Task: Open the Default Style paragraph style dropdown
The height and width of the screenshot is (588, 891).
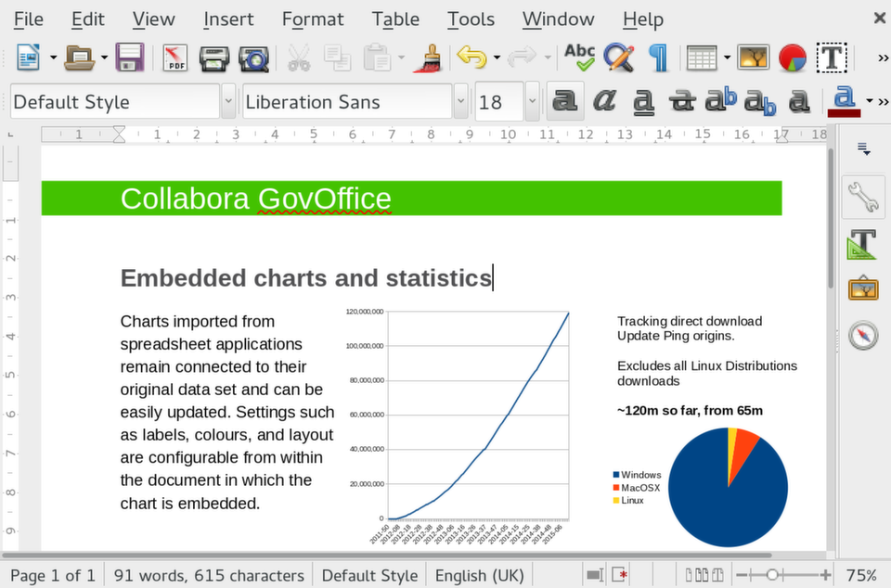Action: pyautogui.click(x=228, y=102)
